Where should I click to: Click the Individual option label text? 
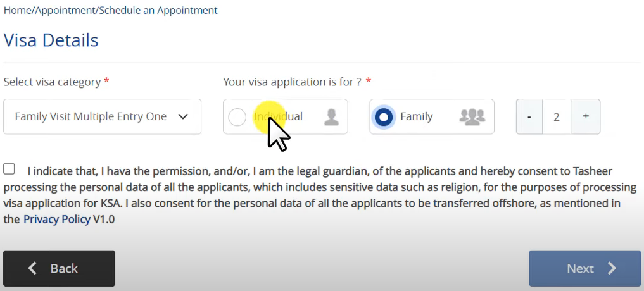point(278,116)
